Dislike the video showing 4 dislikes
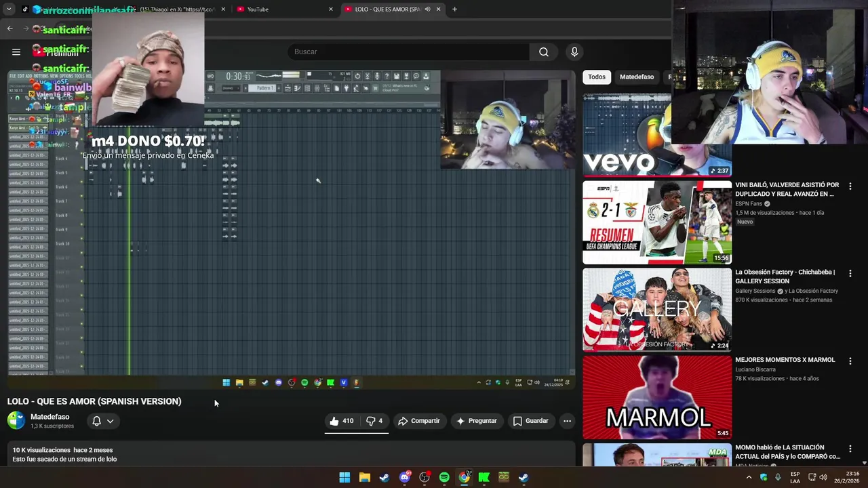 [374, 421]
